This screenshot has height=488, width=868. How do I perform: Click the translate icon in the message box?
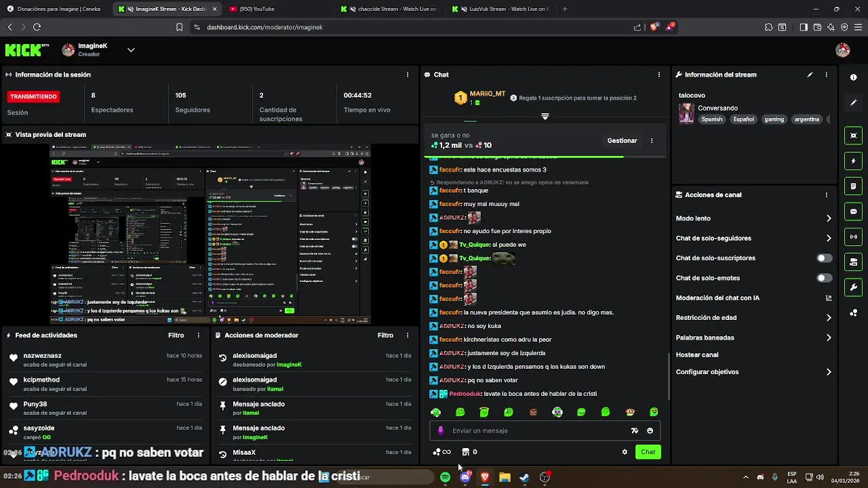point(635,430)
